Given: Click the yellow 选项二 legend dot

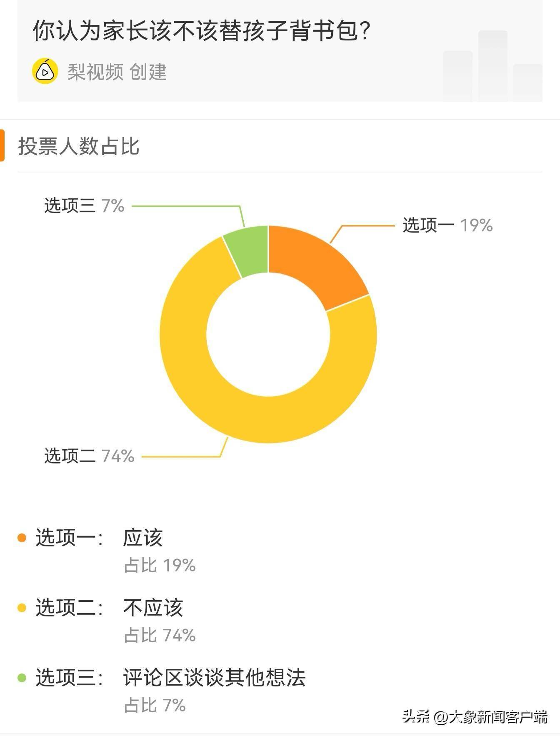Looking at the screenshot, I should pyautogui.click(x=22, y=608).
